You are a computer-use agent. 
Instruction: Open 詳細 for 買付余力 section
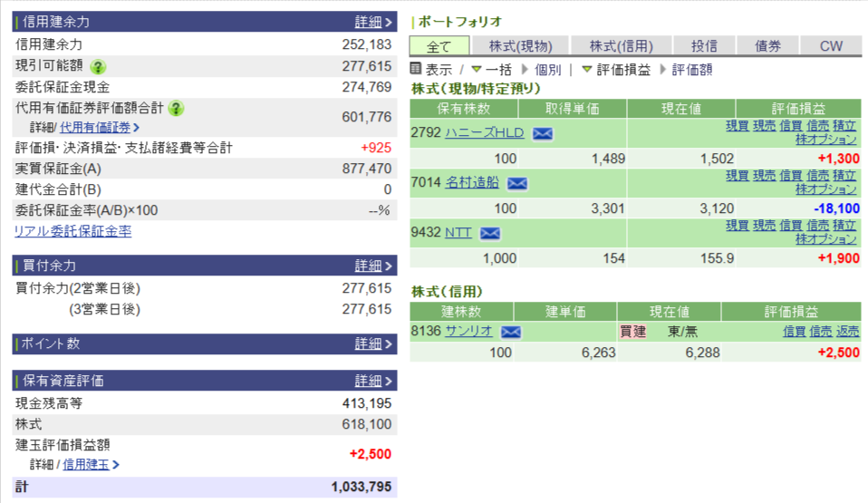click(x=373, y=266)
